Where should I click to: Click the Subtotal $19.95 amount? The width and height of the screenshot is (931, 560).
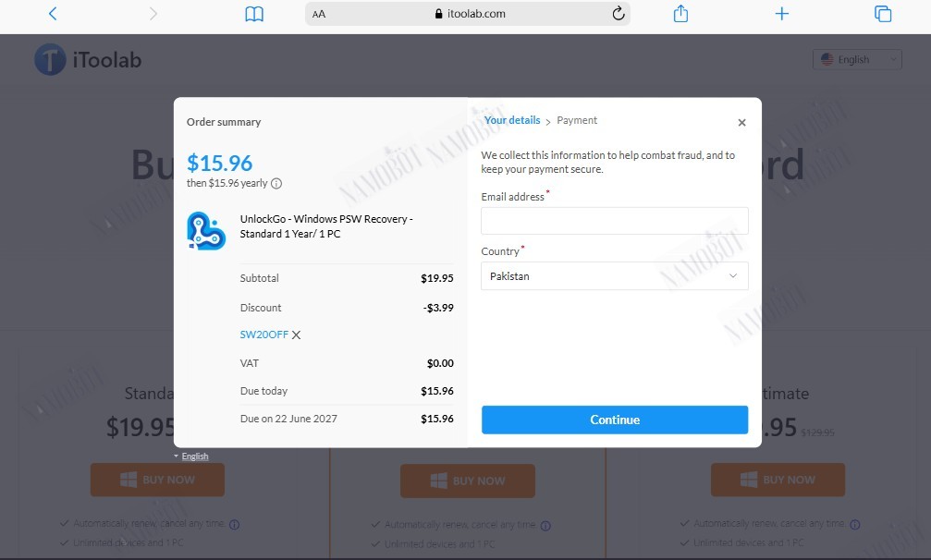[x=437, y=278]
